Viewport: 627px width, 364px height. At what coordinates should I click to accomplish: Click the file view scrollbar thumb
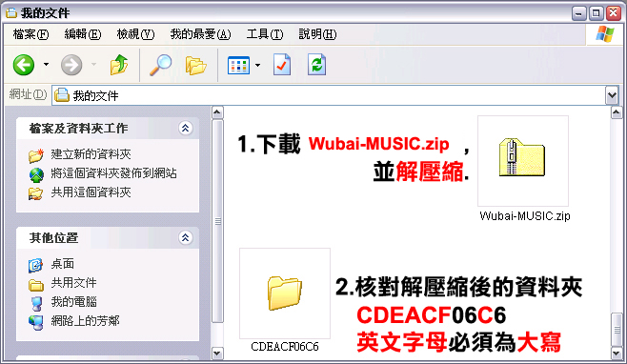click(617, 330)
